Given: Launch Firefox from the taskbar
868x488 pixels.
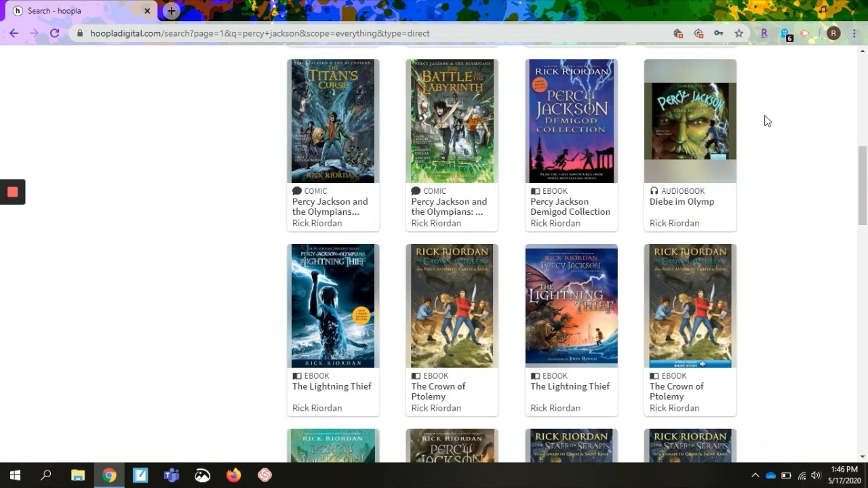Looking at the screenshot, I should coord(234,475).
